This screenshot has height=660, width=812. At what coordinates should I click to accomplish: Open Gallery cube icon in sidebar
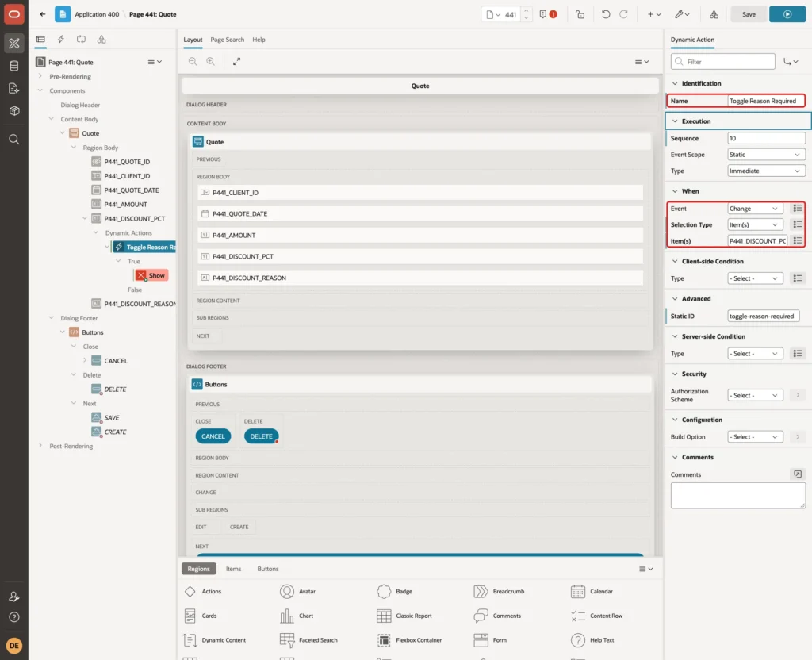14,110
